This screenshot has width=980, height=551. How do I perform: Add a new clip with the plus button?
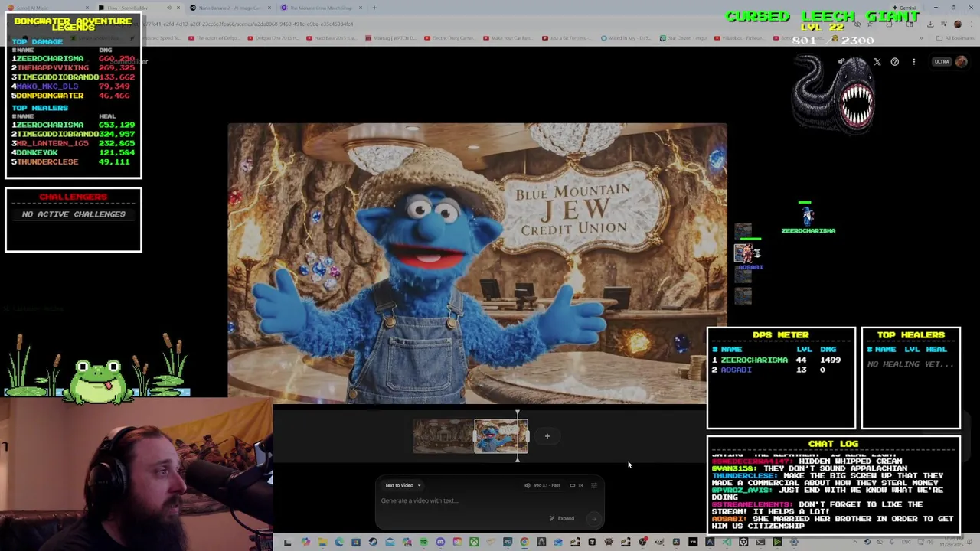[x=547, y=436]
